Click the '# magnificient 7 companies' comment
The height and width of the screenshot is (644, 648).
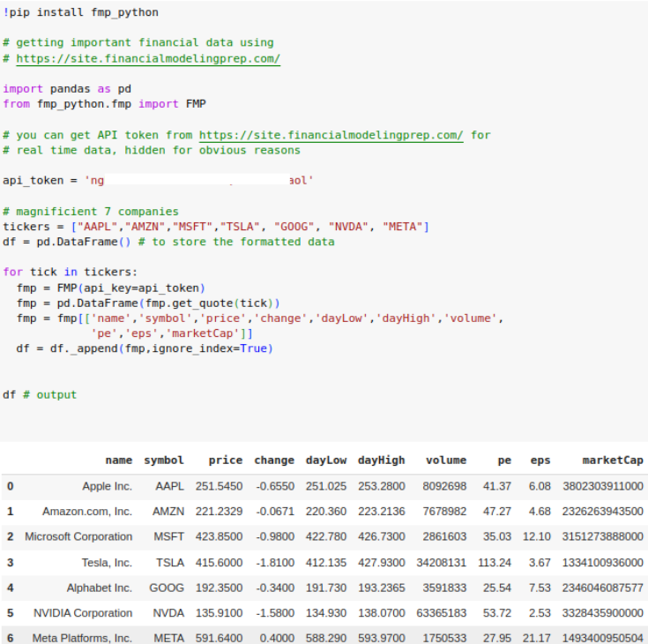[91, 212]
